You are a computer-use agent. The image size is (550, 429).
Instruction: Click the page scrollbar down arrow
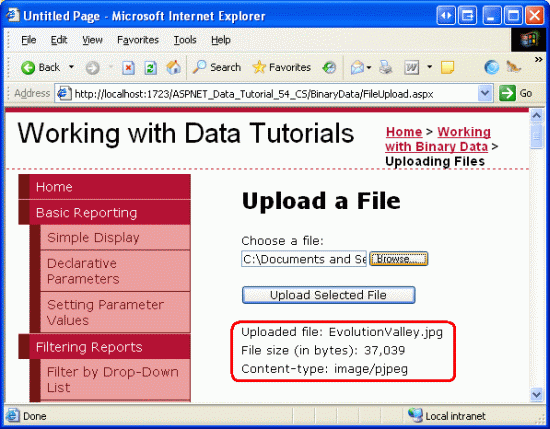536,395
